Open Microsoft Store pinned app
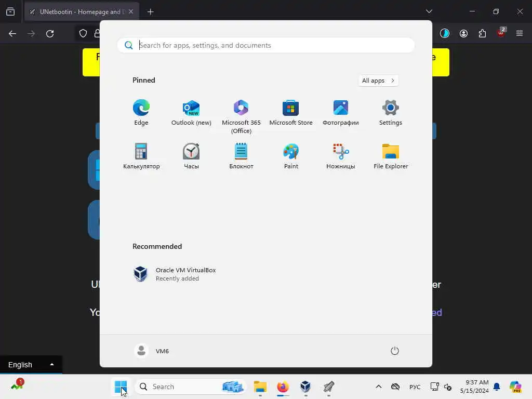532x399 pixels. click(291, 113)
